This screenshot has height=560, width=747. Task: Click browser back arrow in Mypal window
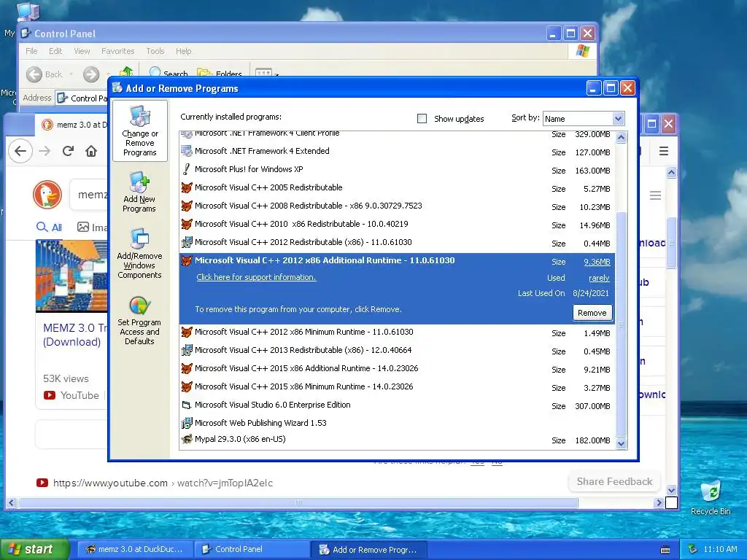tap(20, 152)
